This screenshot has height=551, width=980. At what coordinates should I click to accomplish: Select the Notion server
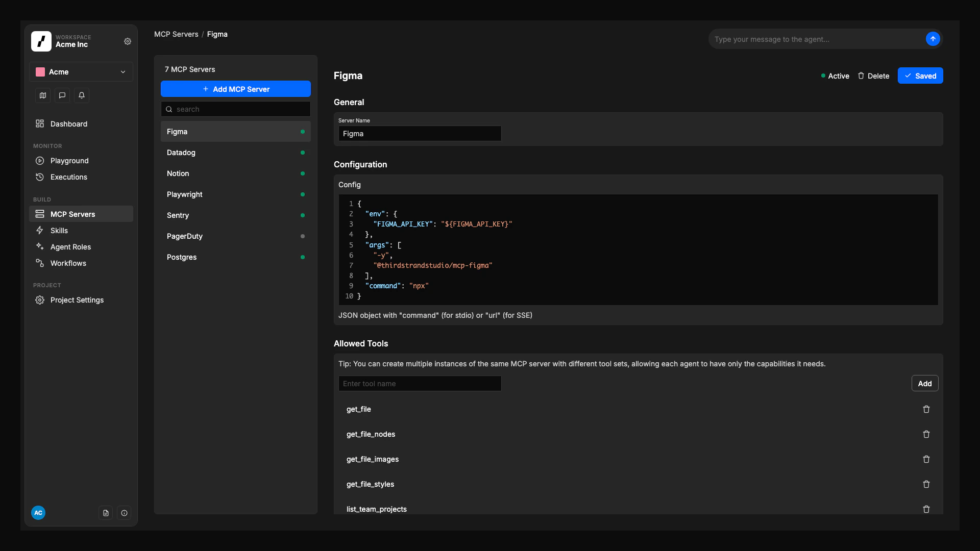pos(236,173)
